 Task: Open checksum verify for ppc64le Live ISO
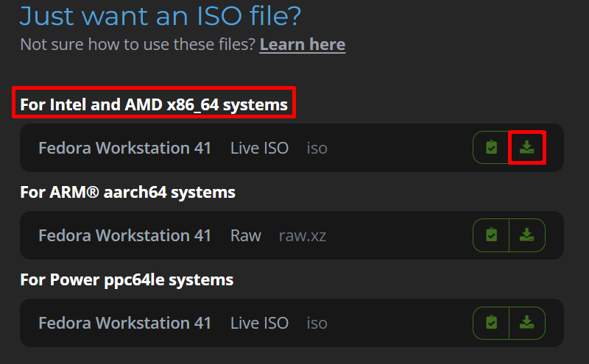pos(491,323)
